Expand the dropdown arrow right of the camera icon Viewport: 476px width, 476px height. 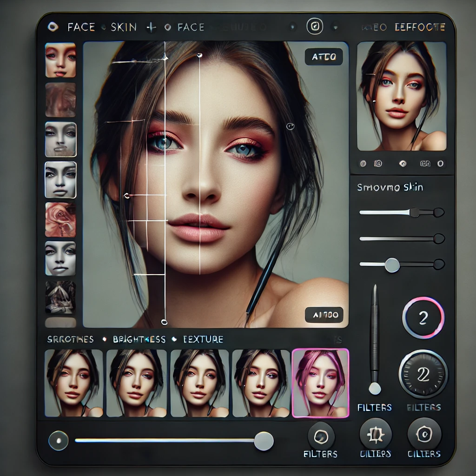pos(335,27)
